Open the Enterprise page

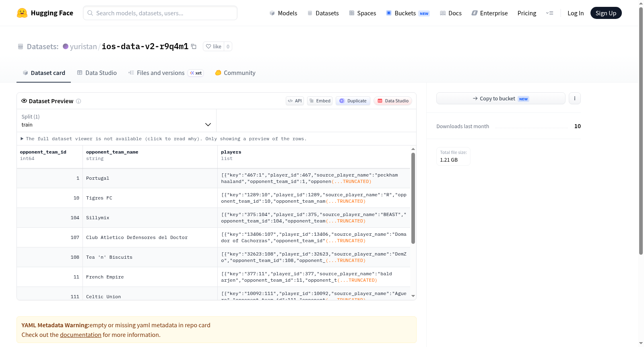489,13
